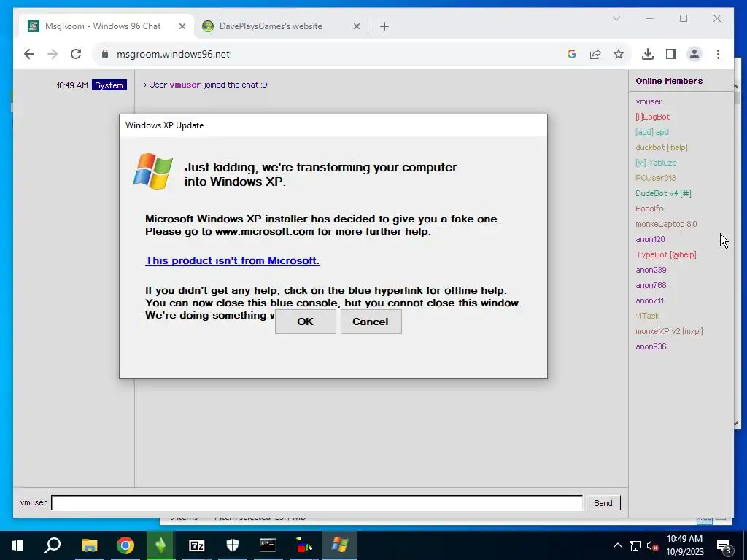
Task: Select PCUser013 member
Action: click(655, 178)
